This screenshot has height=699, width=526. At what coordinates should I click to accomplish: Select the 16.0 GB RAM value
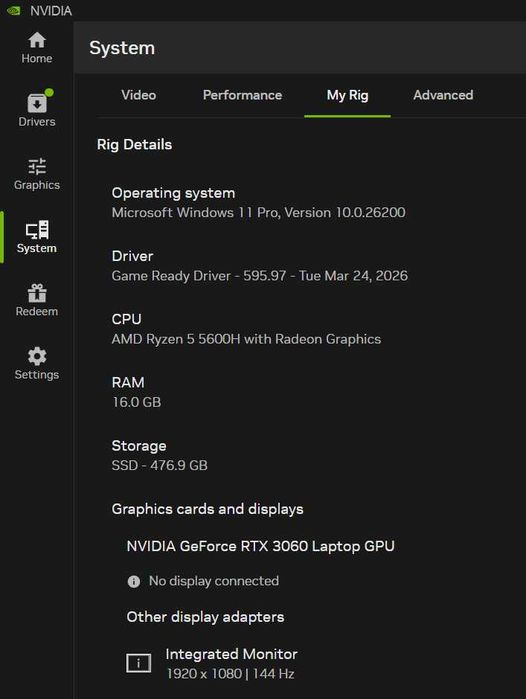pyautogui.click(x=136, y=402)
